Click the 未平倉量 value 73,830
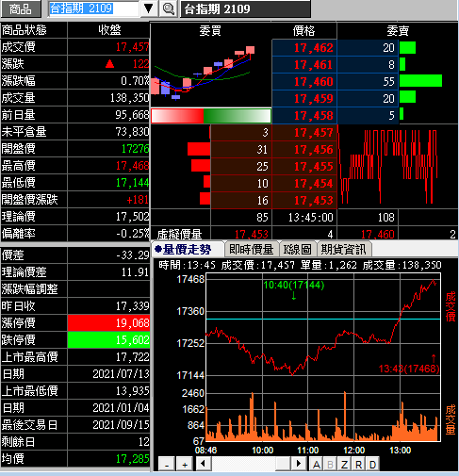This screenshot has width=459, height=476. coord(132,132)
